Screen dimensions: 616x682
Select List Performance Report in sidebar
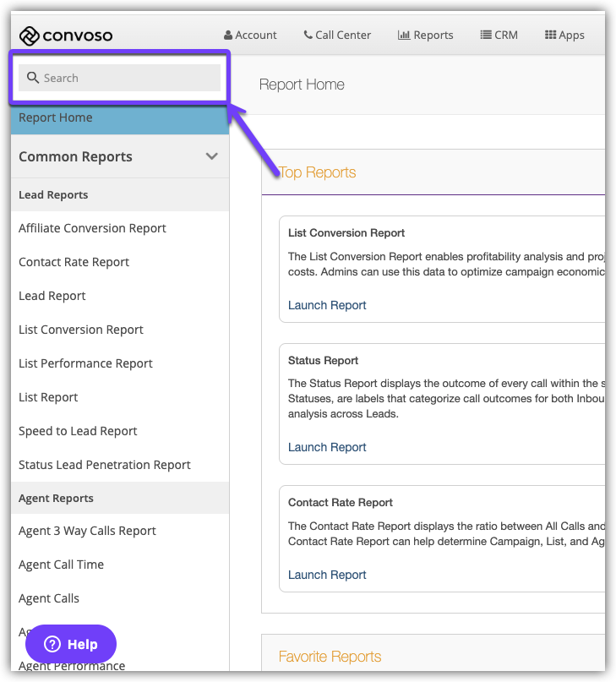pyautogui.click(x=85, y=363)
